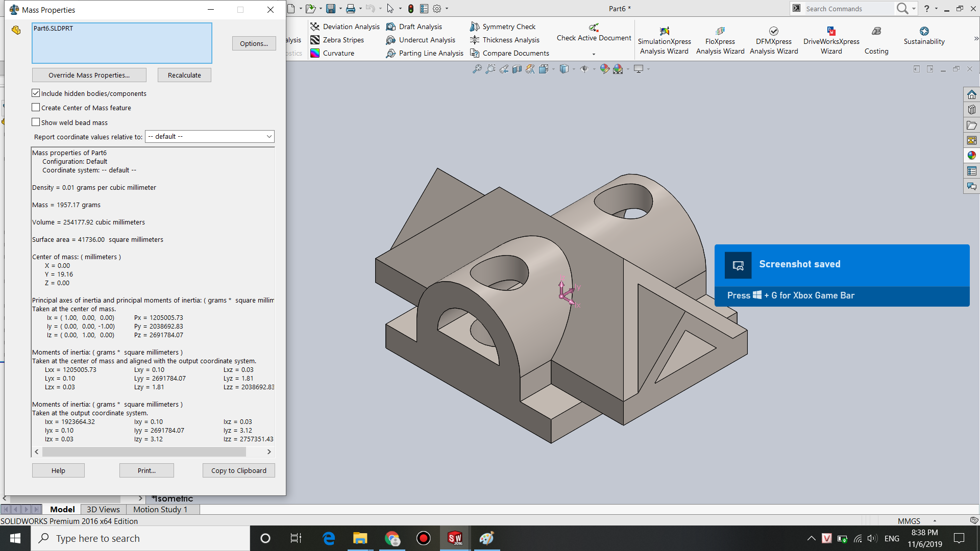
Task: Select Part6.SLDPRT in selection box
Action: (53, 28)
